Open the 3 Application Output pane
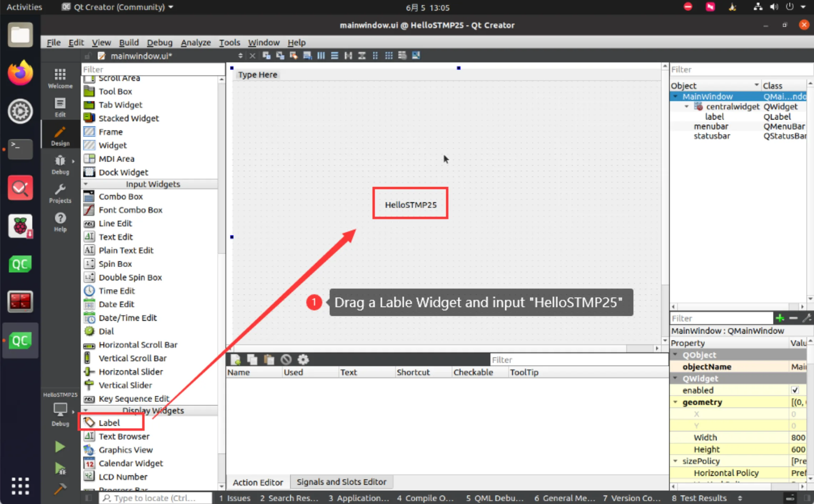Image resolution: width=814 pixels, height=504 pixels. [359, 498]
